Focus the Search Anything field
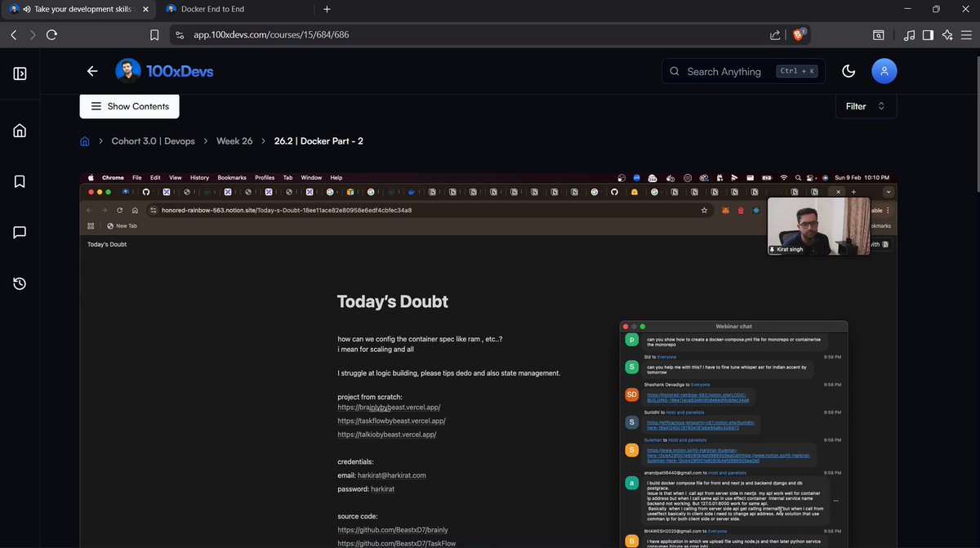Viewport: 980px width, 548px height. [x=743, y=71]
